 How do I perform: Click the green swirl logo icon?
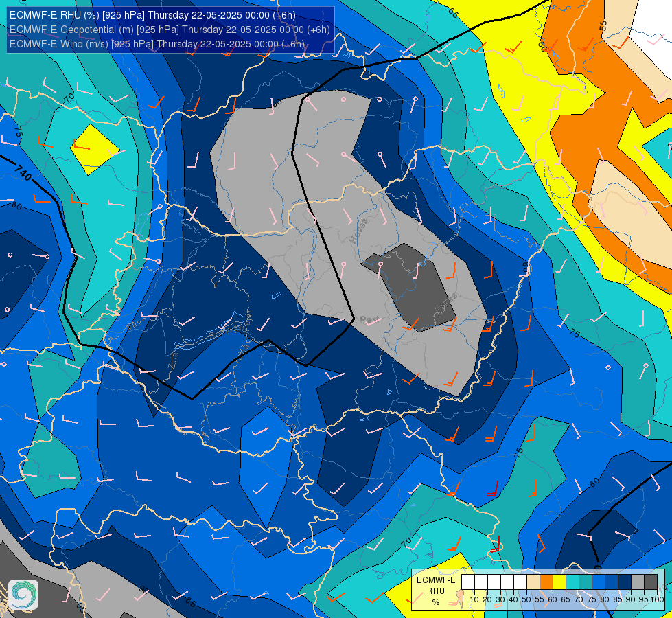pyautogui.click(x=23, y=595)
